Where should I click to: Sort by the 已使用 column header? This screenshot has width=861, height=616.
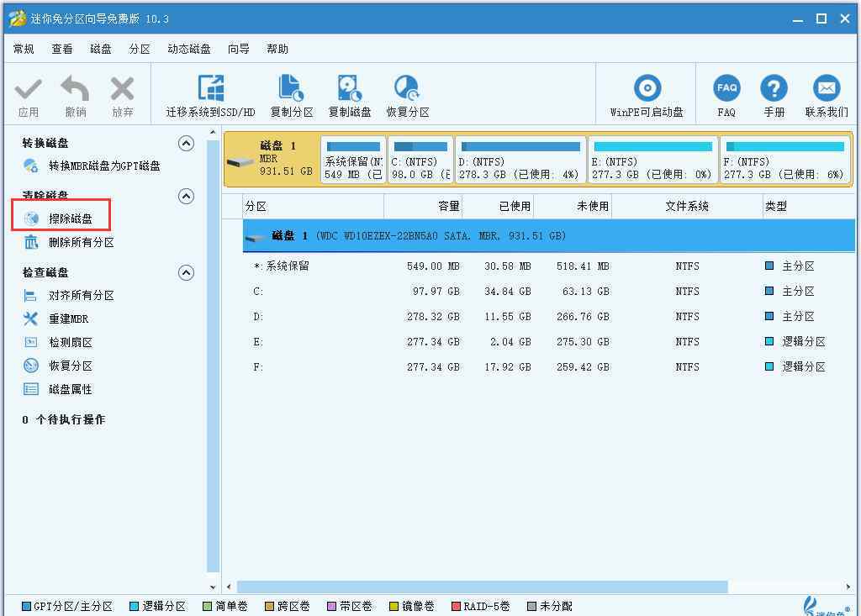pyautogui.click(x=498, y=207)
